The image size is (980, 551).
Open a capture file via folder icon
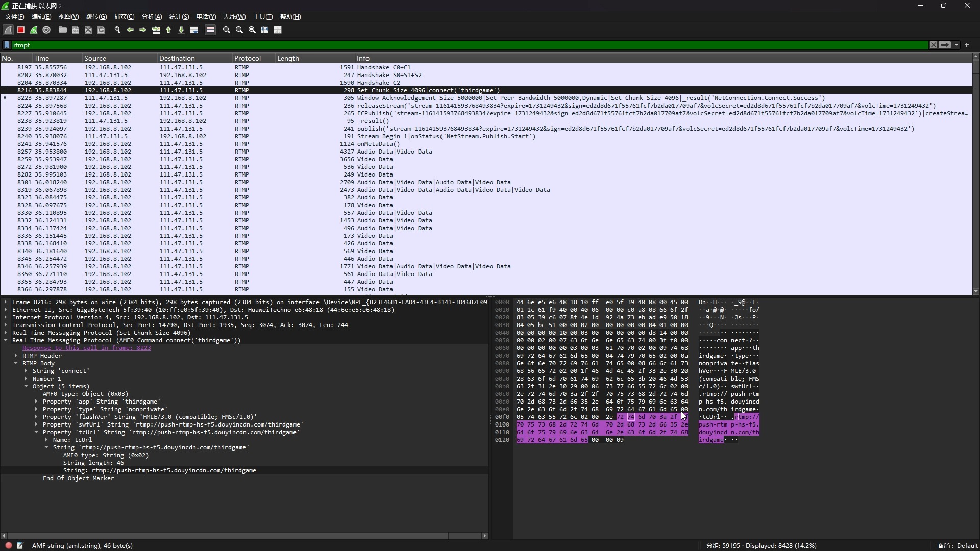pyautogui.click(x=62, y=30)
